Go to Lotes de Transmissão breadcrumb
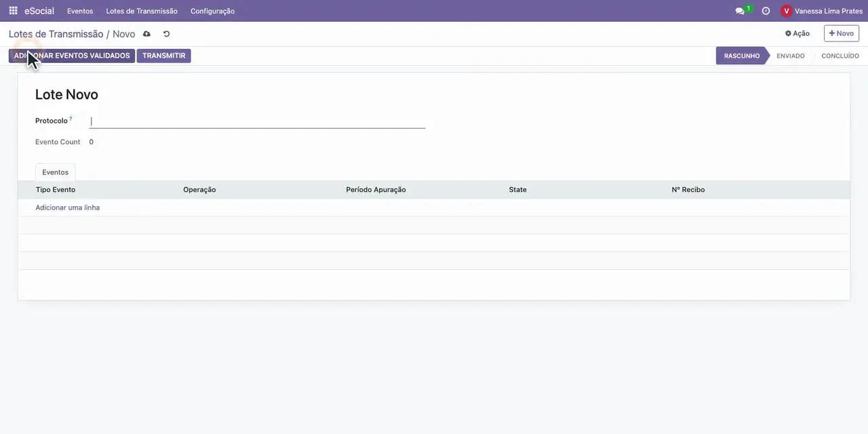 pos(56,34)
